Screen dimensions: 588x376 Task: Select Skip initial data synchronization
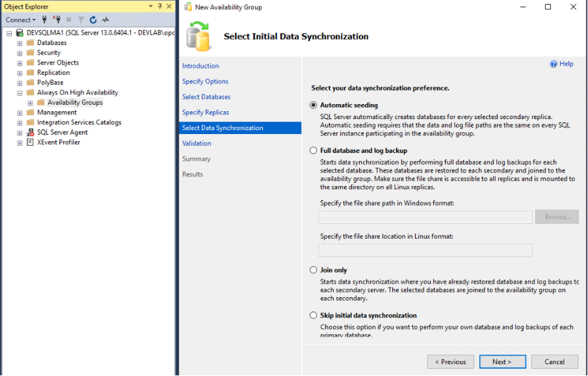pyautogui.click(x=313, y=316)
